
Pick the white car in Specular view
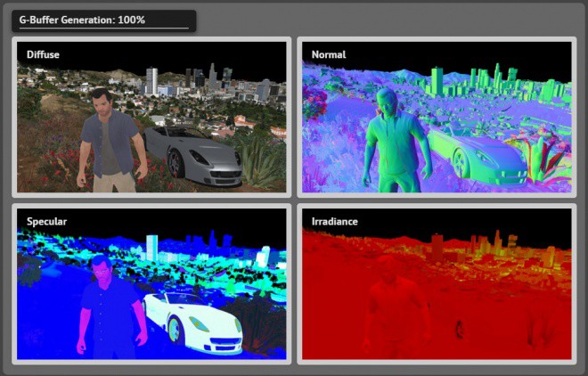pos(193,323)
